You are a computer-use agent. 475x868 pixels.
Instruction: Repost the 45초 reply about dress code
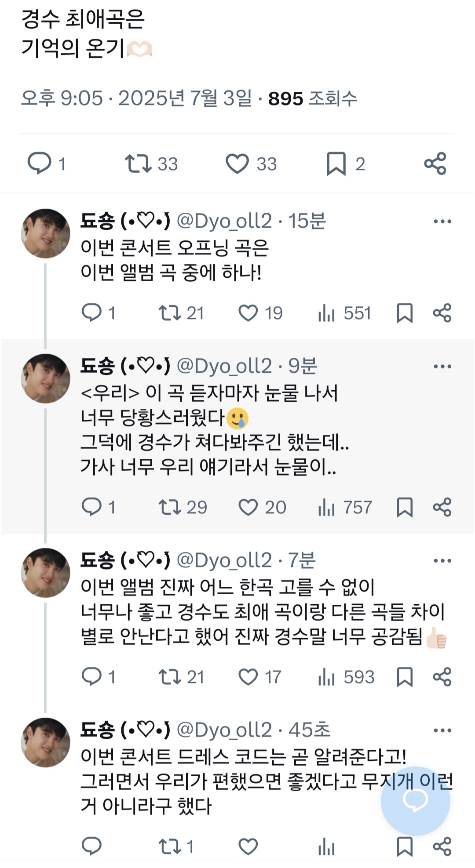tap(170, 846)
